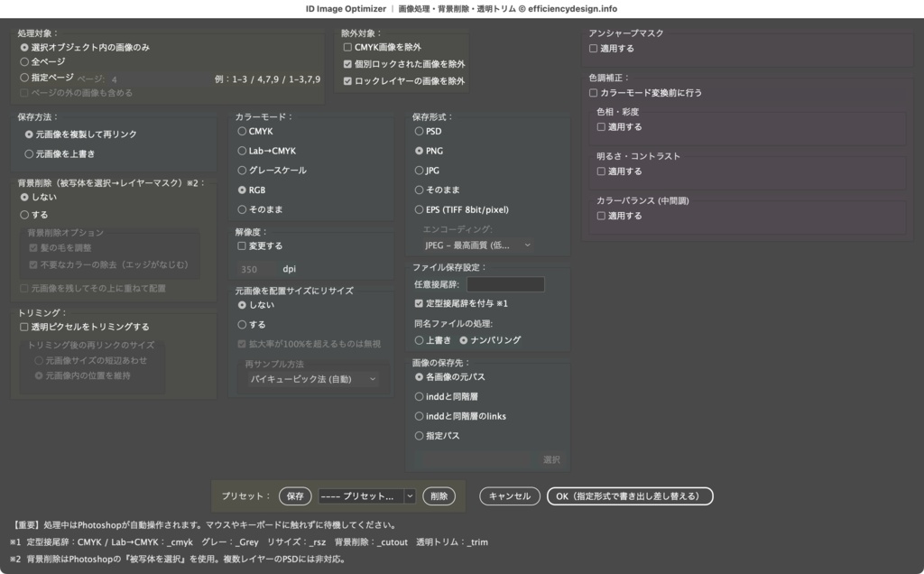Viewport: 924px width, 574px height.
Task: Choose しない for resize to placement size
Action: coord(255,305)
